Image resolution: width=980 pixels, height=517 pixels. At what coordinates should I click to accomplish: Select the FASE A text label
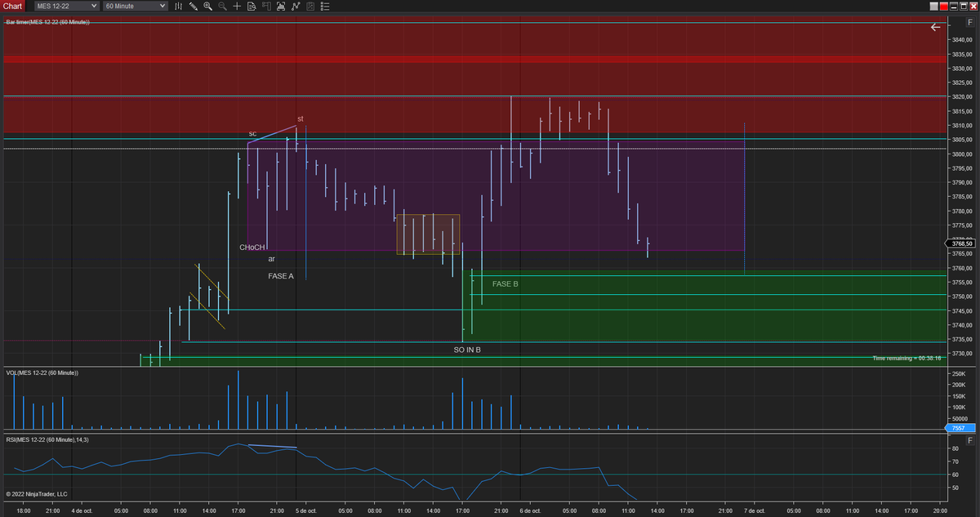[281, 276]
